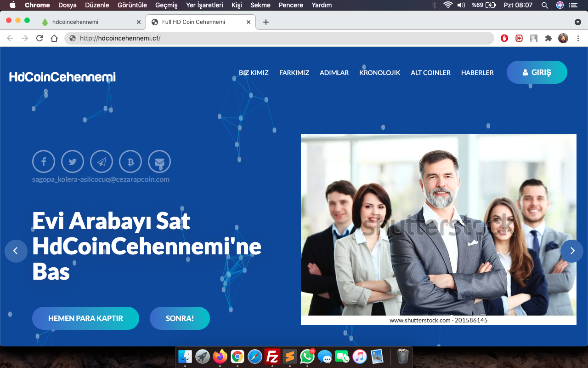This screenshot has width=588, height=368.
Task: Click HEMEN PARA KAPTIR button
Action: (85, 318)
